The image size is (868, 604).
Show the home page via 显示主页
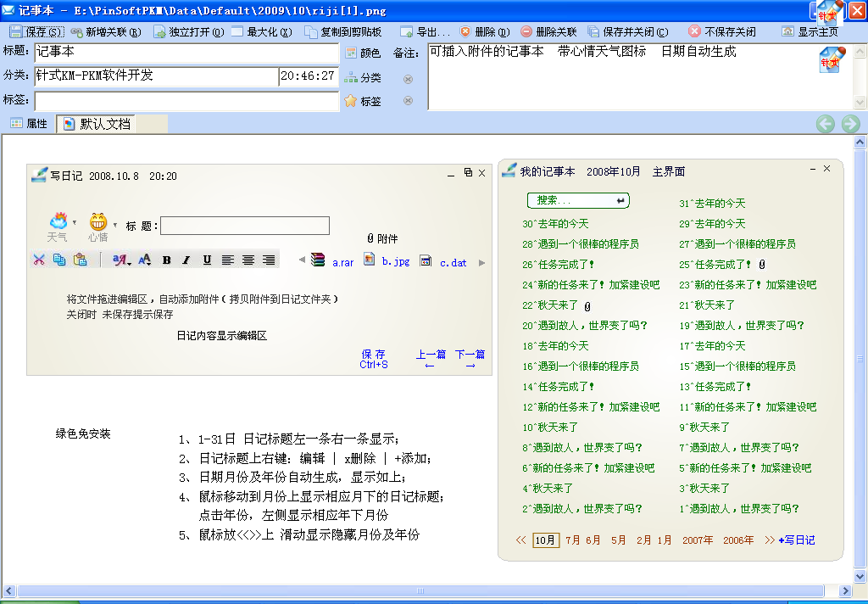[x=810, y=31]
